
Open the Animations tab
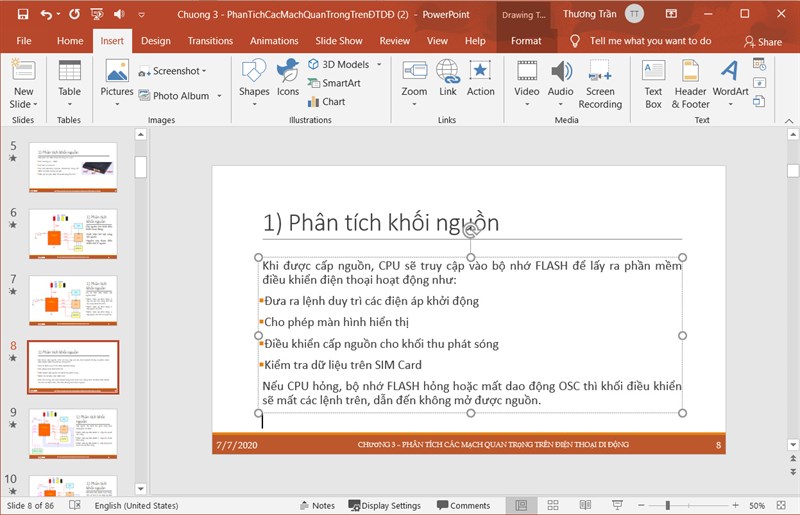point(274,41)
